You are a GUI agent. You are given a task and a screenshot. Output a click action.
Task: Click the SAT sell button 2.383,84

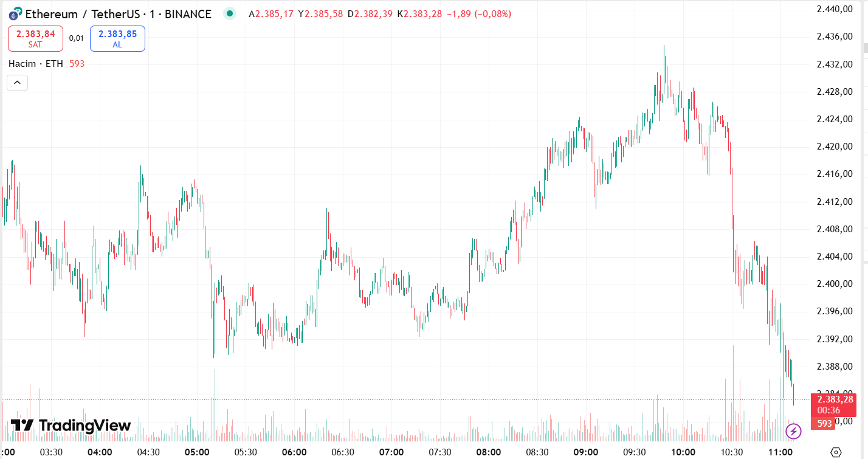tap(35, 39)
